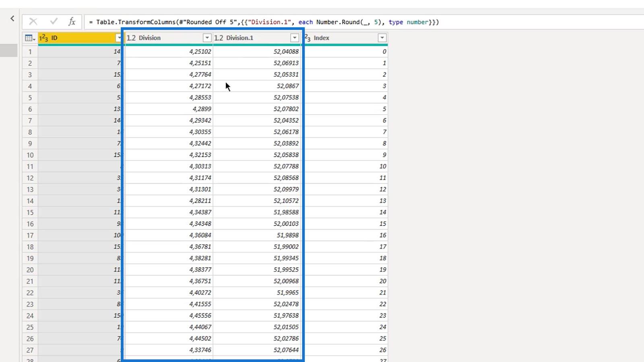Image resolution: width=644 pixels, height=362 pixels.
Task: Click Division cell 4,27764
Action: [x=169, y=74]
